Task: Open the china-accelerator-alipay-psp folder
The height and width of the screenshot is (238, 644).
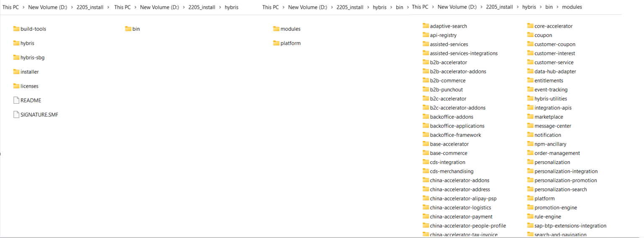Action: point(463,199)
